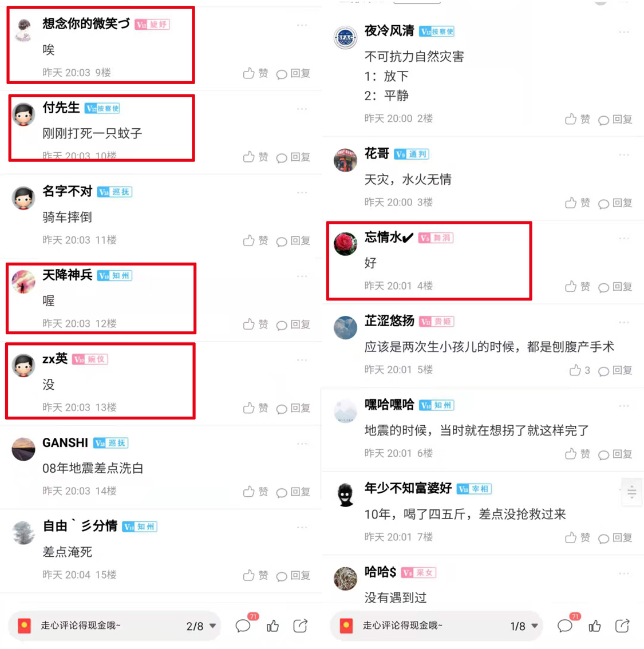
Task: Like 芷涩悠扬's comment with 3 likes
Action: (579, 370)
